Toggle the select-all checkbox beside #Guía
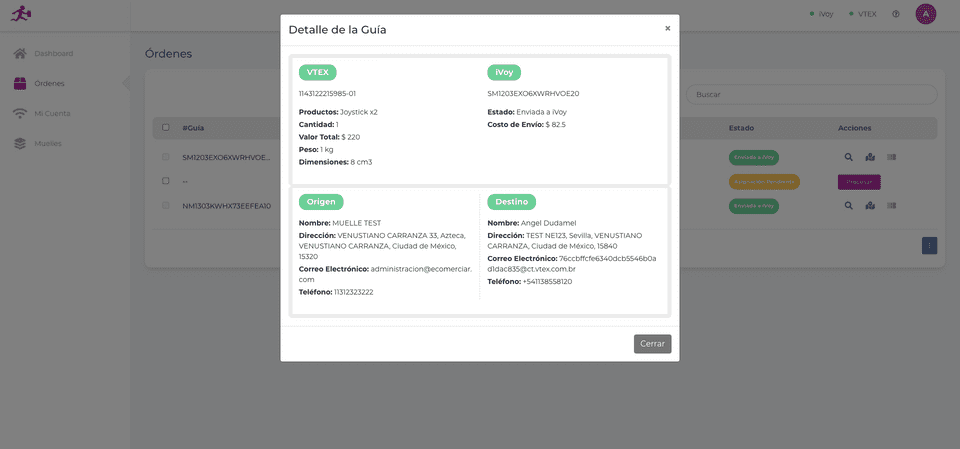This screenshot has width=960, height=449. point(166,128)
